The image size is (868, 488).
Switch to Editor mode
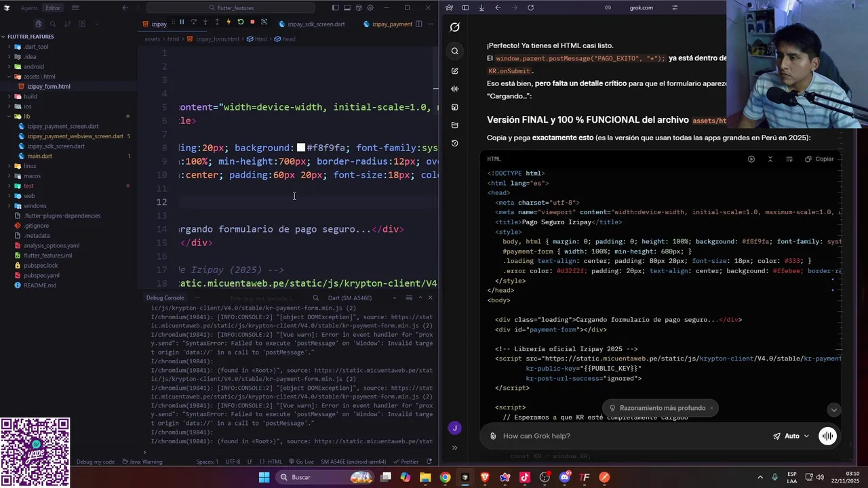[53, 8]
